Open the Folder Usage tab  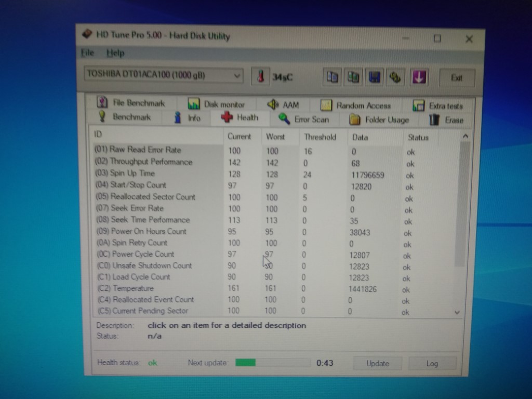379,120
